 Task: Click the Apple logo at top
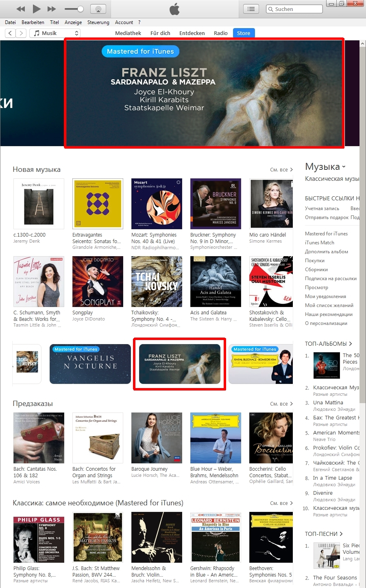(174, 9)
